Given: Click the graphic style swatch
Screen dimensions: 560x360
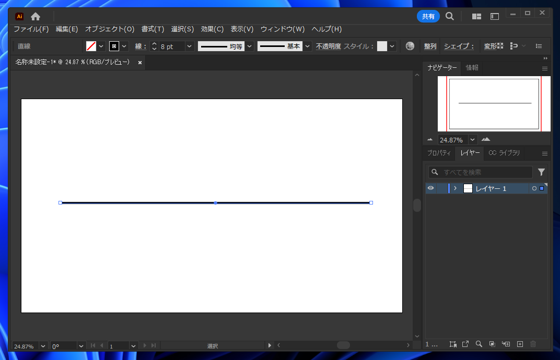Looking at the screenshot, I should pos(382,46).
